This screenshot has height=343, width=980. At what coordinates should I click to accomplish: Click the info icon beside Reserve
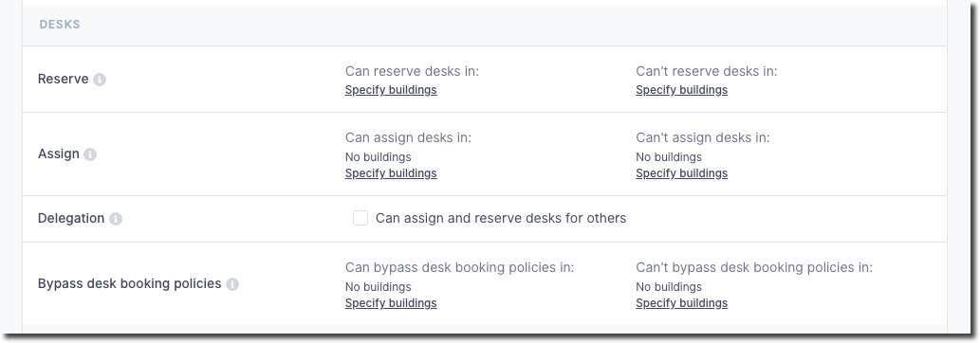pos(100,80)
